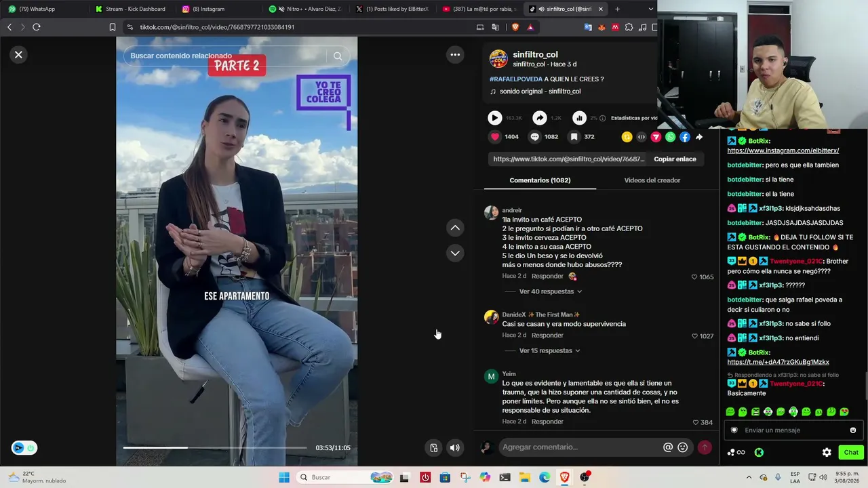Switch to Videos del creador tab
Screen dimensions: 868x488
[652, 180]
